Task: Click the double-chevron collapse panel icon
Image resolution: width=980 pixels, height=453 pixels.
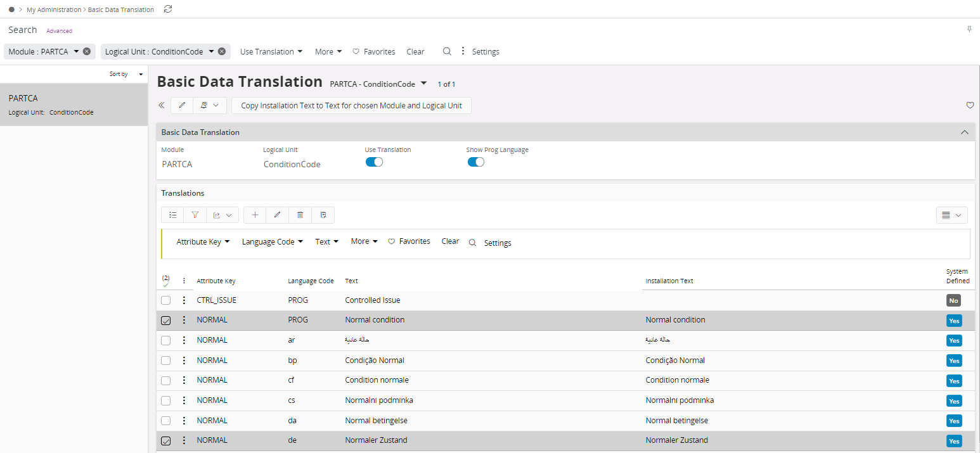Action: [x=162, y=105]
